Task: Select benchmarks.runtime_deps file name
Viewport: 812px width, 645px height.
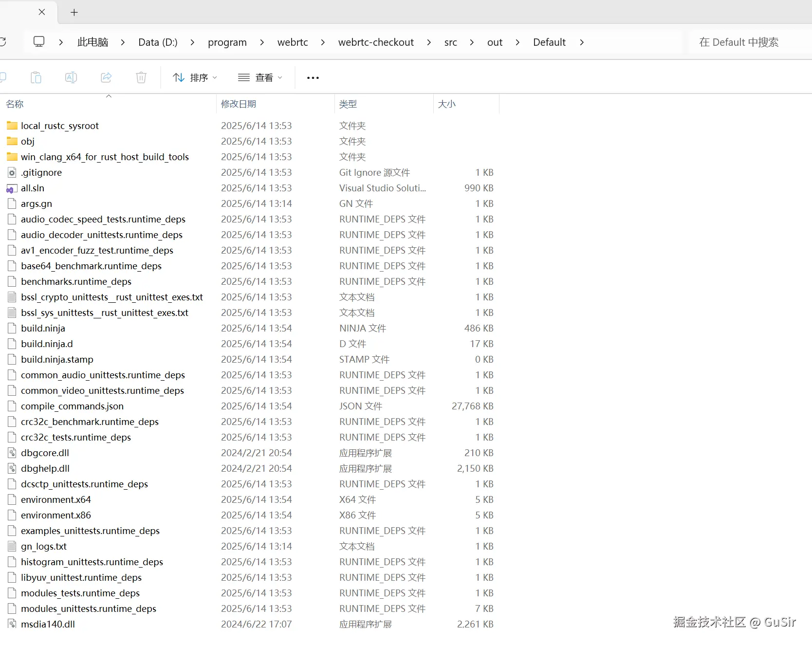Action: coord(76,281)
